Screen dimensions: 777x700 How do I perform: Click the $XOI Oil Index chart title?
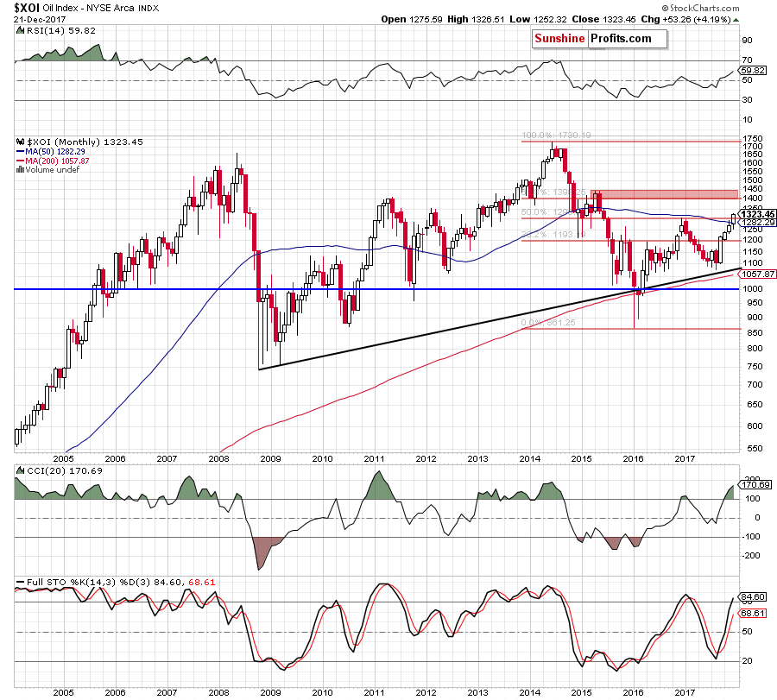(86, 8)
